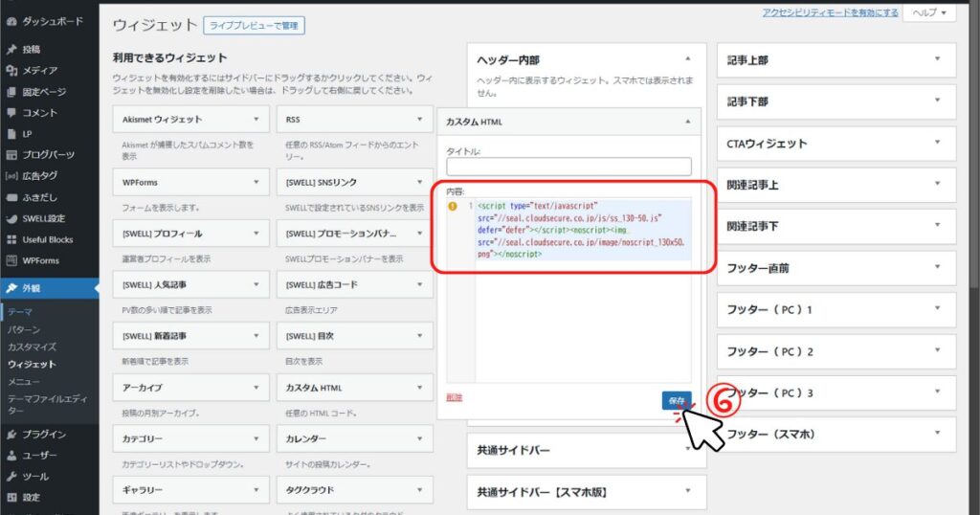Click the 保存 save button
The height and width of the screenshot is (515, 980).
click(677, 401)
